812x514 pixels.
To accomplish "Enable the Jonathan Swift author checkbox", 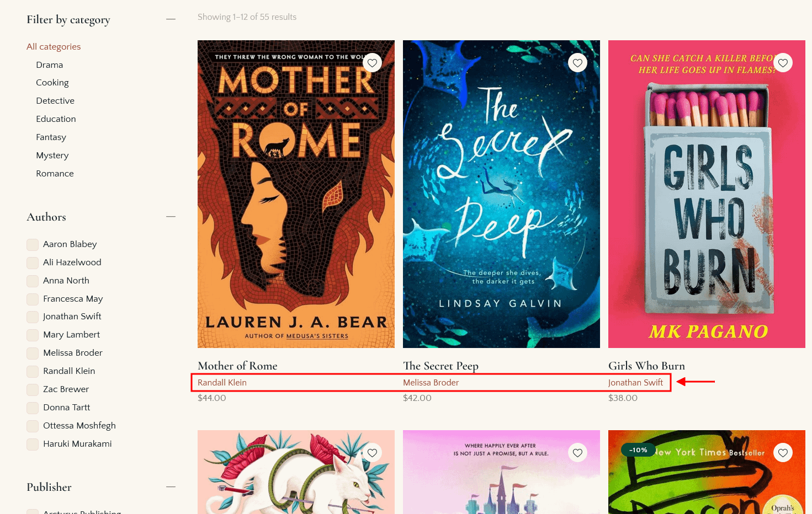I will point(33,317).
